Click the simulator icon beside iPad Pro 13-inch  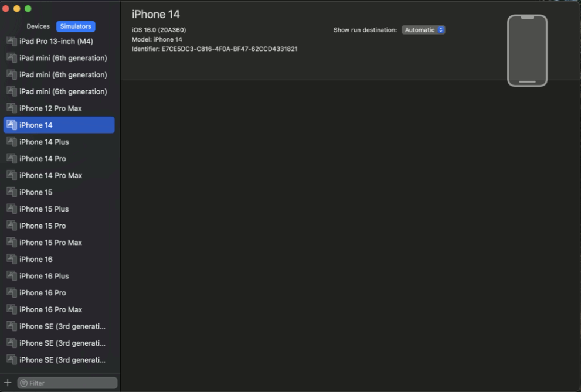pyautogui.click(x=12, y=42)
